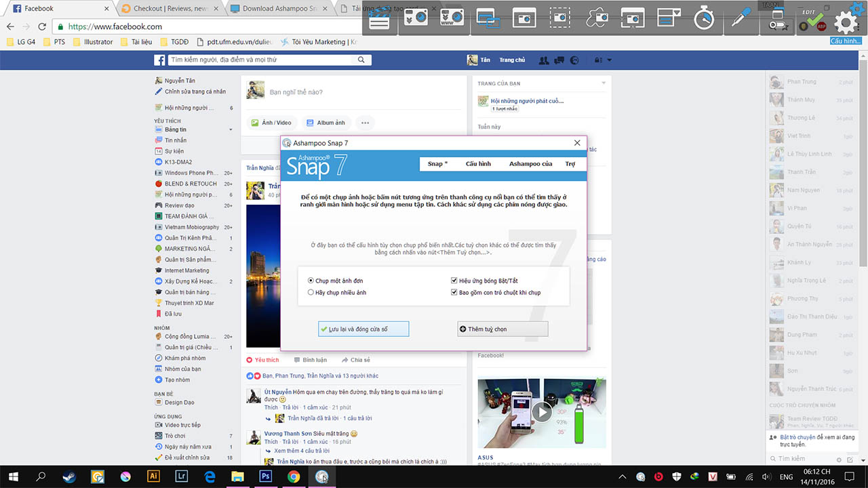Select 'Hãy chụp nhiều ảnh' radio option
The height and width of the screenshot is (488, 868).
(311, 293)
